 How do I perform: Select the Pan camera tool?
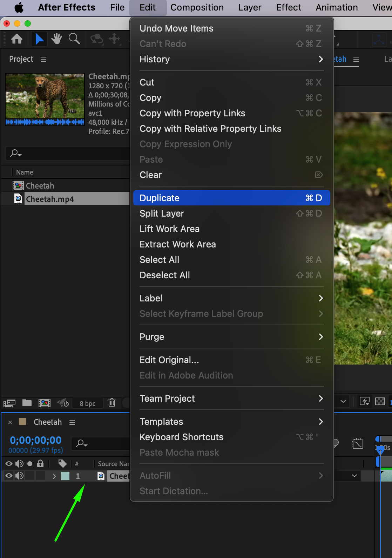(x=115, y=39)
